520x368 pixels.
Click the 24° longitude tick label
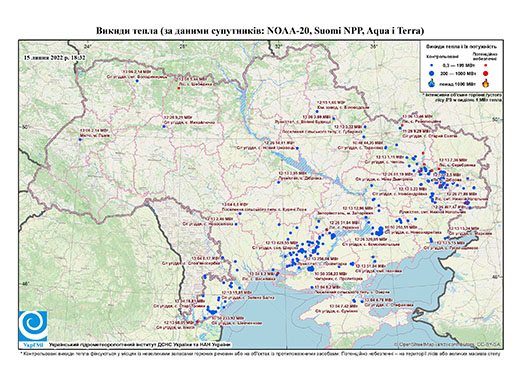point(88,47)
